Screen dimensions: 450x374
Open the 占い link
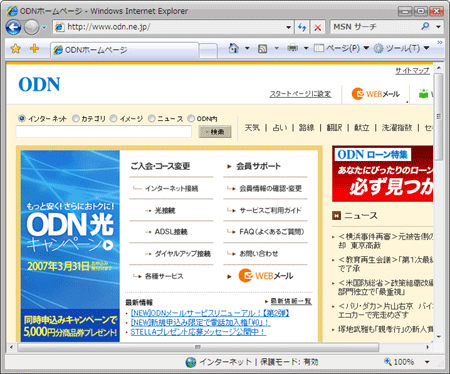(x=280, y=128)
